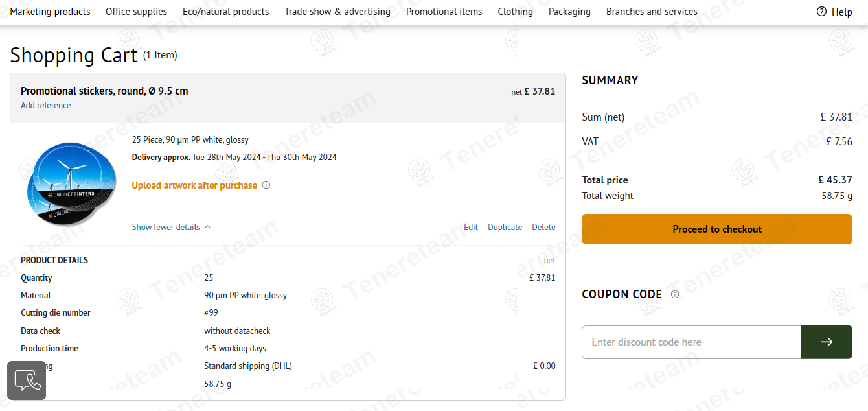Open the Office supplies menu

[x=136, y=12]
